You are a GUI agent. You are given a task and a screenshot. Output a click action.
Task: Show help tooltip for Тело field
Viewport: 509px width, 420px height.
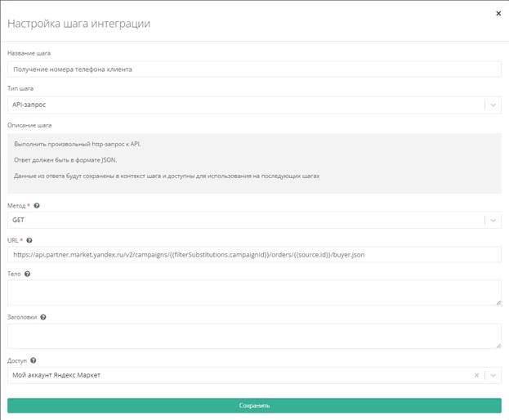click(x=27, y=274)
